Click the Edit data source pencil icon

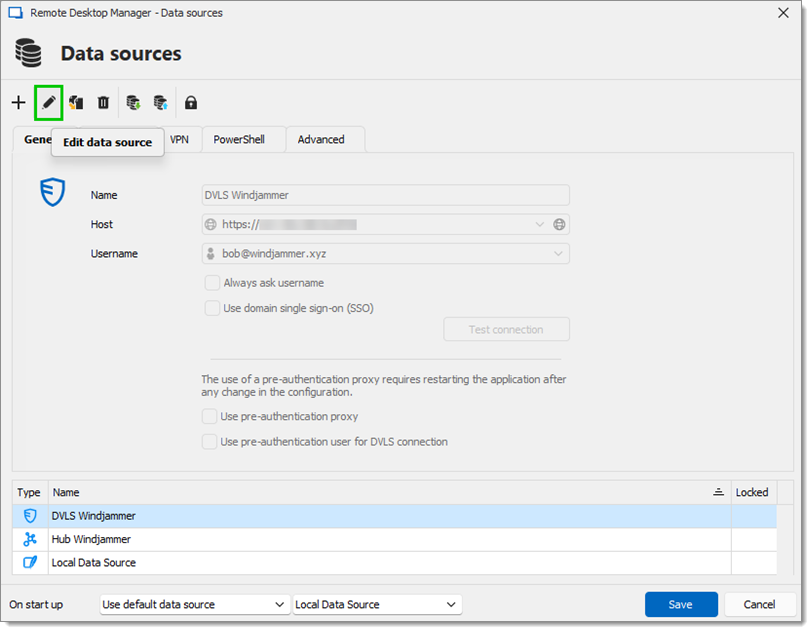(49, 103)
